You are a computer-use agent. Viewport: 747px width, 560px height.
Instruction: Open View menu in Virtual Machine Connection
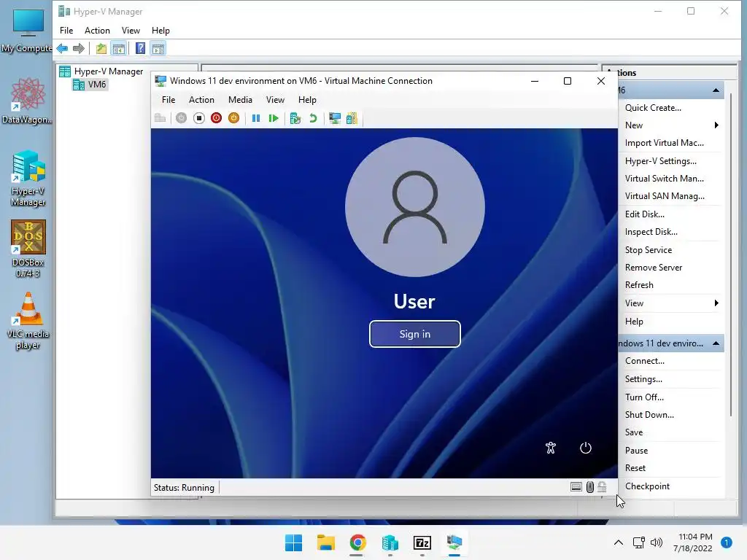pos(275,100)
